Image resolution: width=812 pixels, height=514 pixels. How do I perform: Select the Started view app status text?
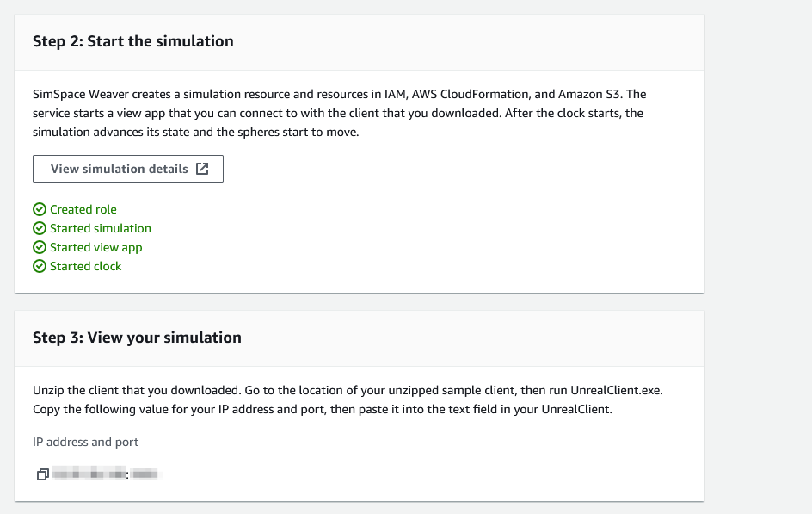pyautogui.click(x=95, y=248)
